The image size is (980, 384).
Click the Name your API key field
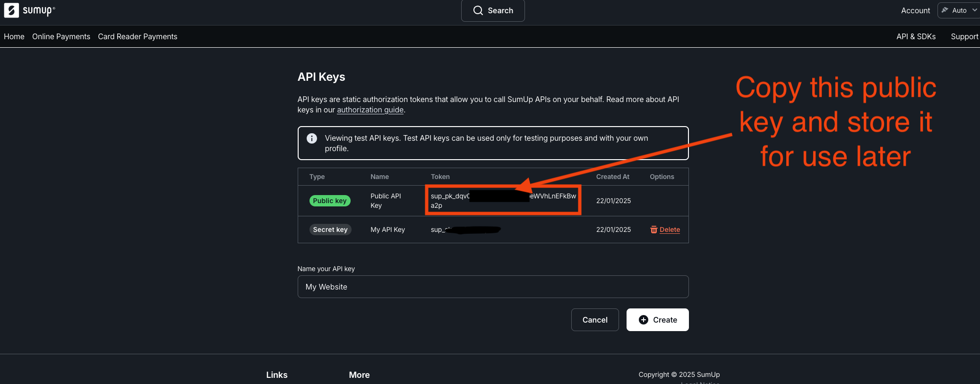[493, 287]
